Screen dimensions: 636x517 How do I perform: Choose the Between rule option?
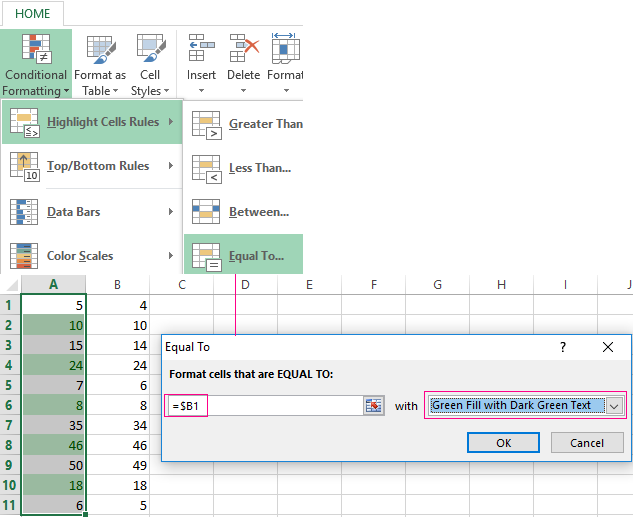coord(244,212)
